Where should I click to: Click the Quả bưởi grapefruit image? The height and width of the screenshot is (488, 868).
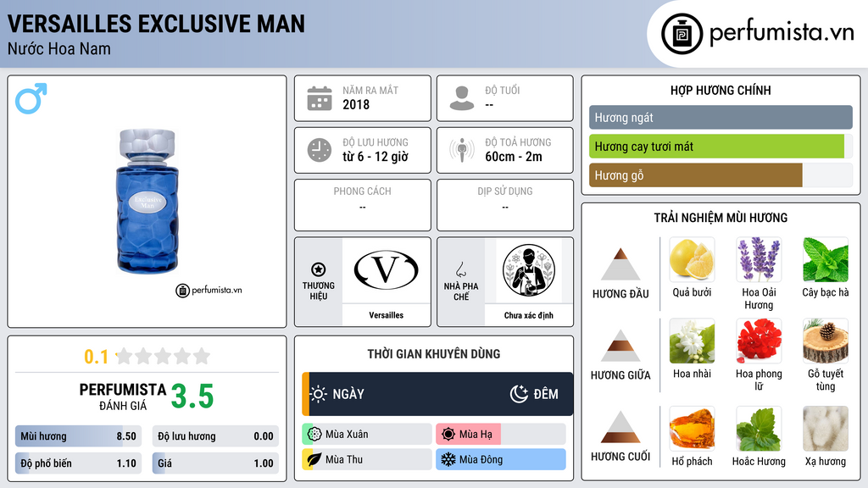(692, 259)
